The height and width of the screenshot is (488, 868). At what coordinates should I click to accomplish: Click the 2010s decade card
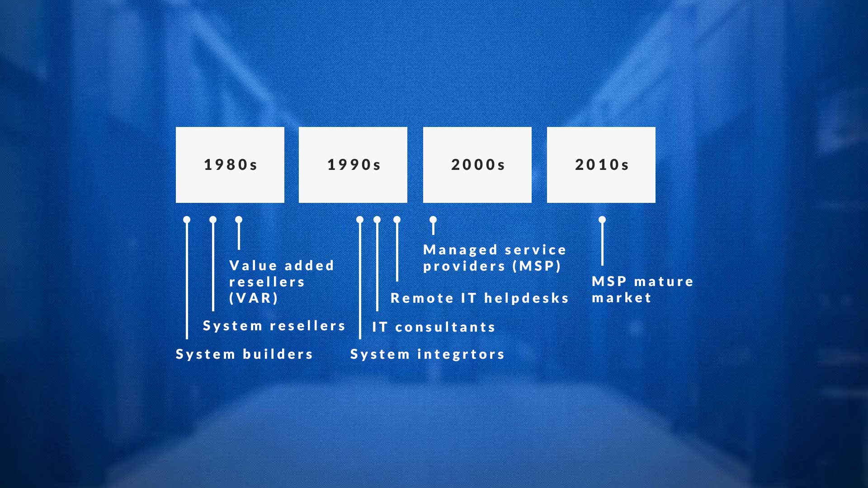coord(602,164)
